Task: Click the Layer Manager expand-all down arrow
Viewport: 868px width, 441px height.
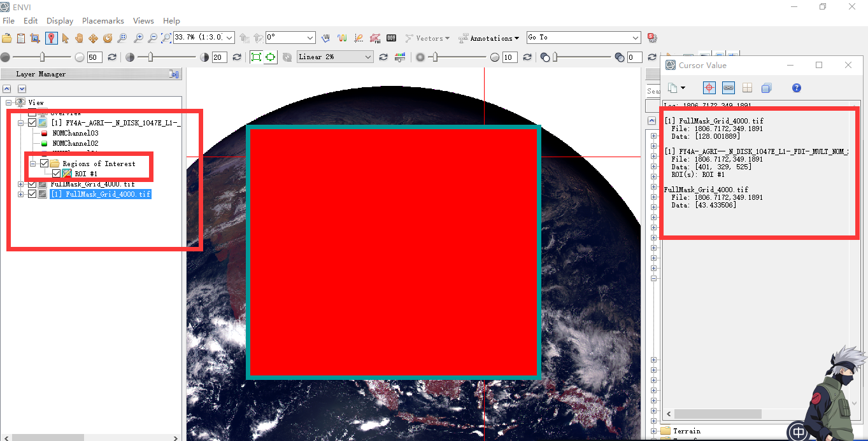Action: [22, 89]
